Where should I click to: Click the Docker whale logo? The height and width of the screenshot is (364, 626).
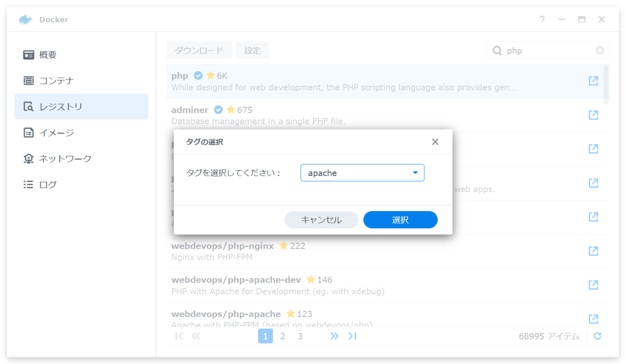25,20
